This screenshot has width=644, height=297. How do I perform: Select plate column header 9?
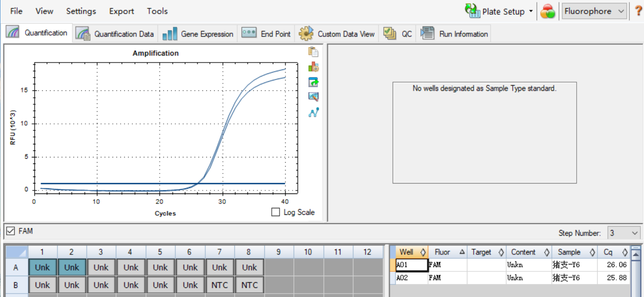tap(278, 252)
